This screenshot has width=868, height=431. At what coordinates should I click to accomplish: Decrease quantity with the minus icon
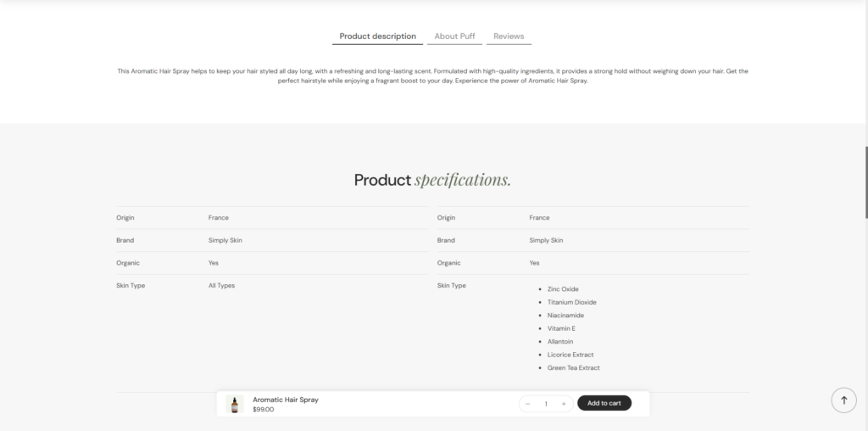coord(528,404)
